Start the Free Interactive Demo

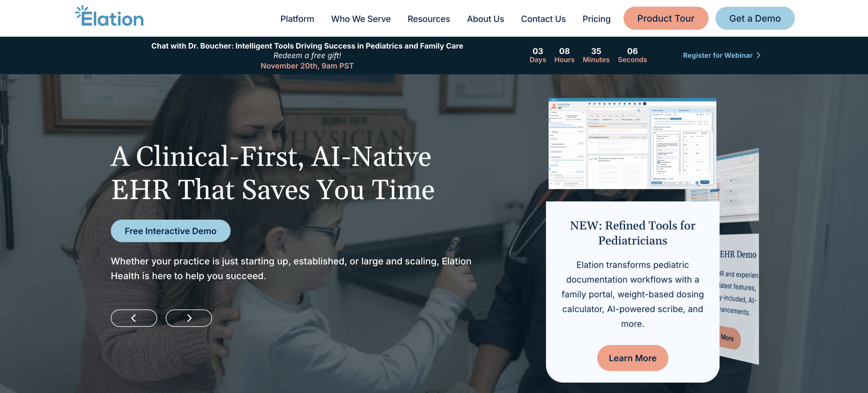171,231
